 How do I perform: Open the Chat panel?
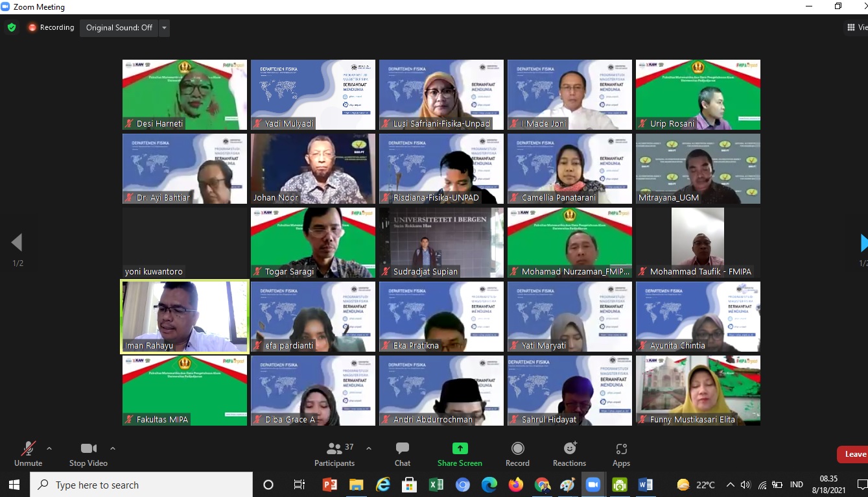[x=403, y=454]
